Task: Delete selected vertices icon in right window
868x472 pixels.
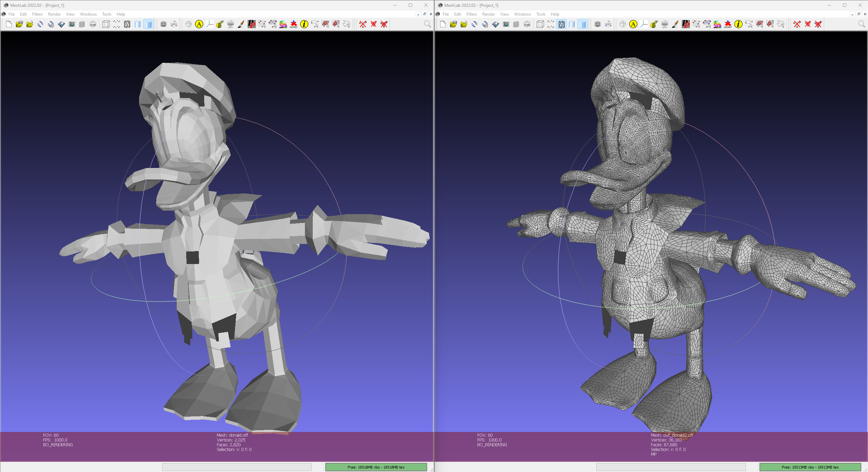Action: 797,24
